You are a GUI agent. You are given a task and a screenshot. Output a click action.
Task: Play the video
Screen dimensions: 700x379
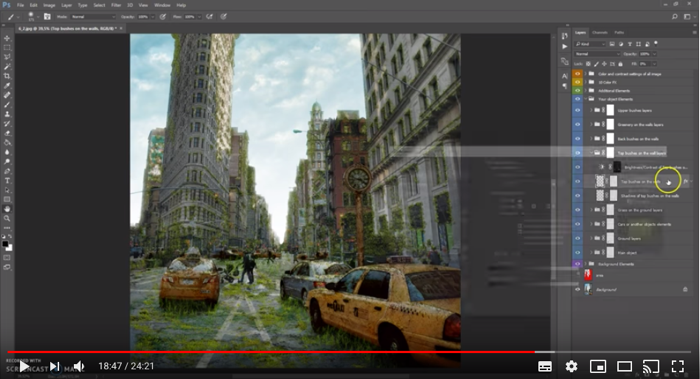pyautogui.click(x=24, y=367)
